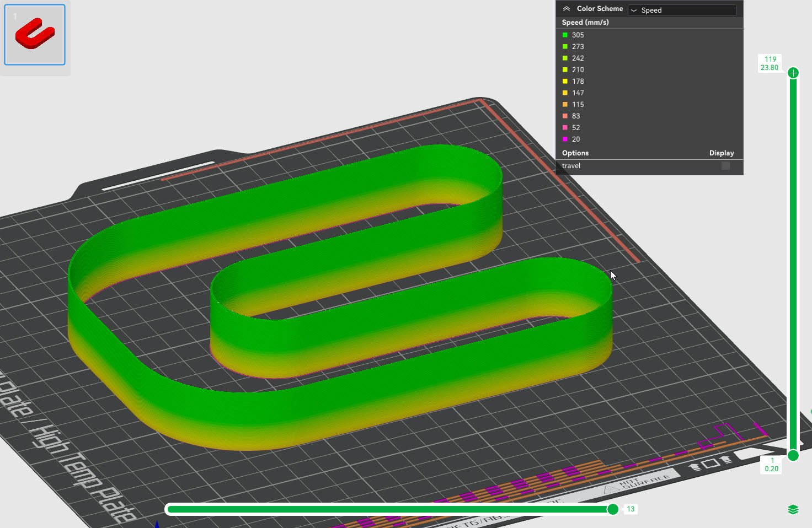
Task: Click the 119 layer number label
Action: pos(770,58)
